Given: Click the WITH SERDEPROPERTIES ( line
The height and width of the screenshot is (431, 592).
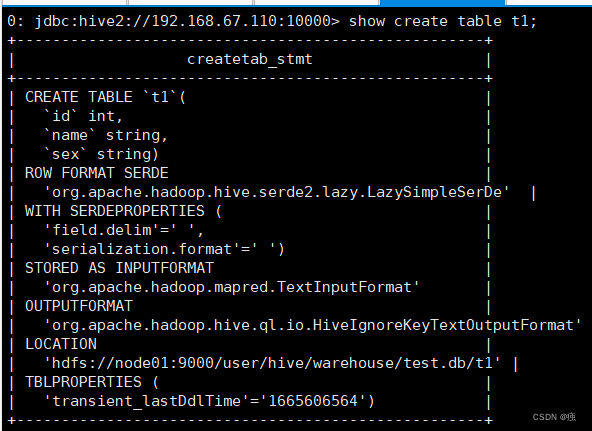Looking at the screenshot, I should tap(123, 211).
